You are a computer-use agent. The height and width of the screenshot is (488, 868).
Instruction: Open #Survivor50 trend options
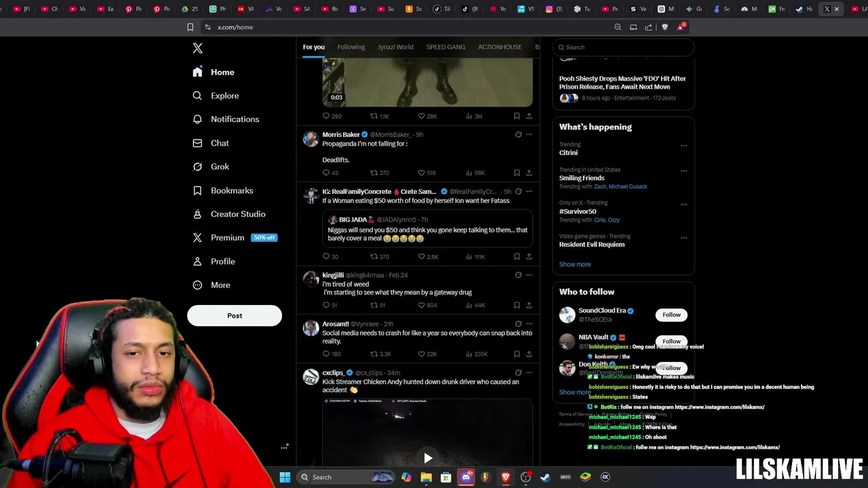pyautogui.click(x=684, y=204)
